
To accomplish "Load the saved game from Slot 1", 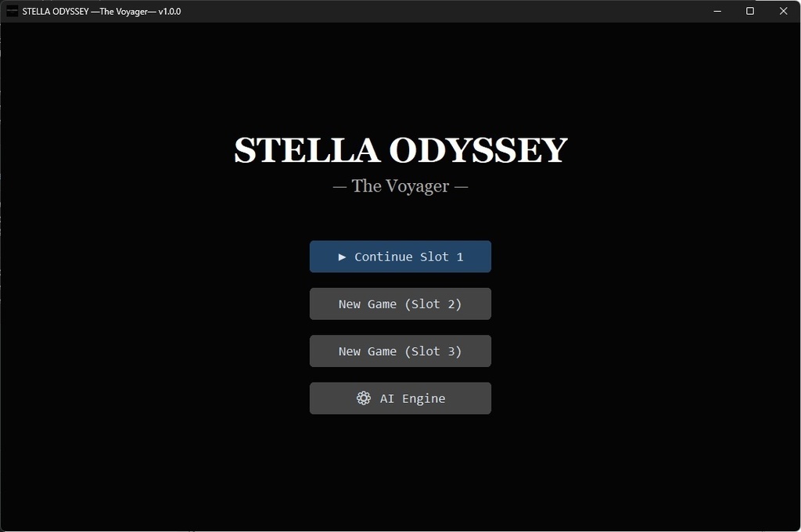I will 400,257.
